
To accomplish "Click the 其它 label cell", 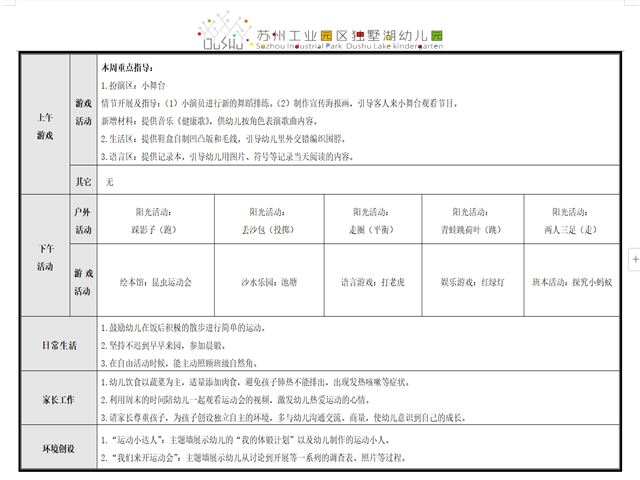I will tap(83, 183).
